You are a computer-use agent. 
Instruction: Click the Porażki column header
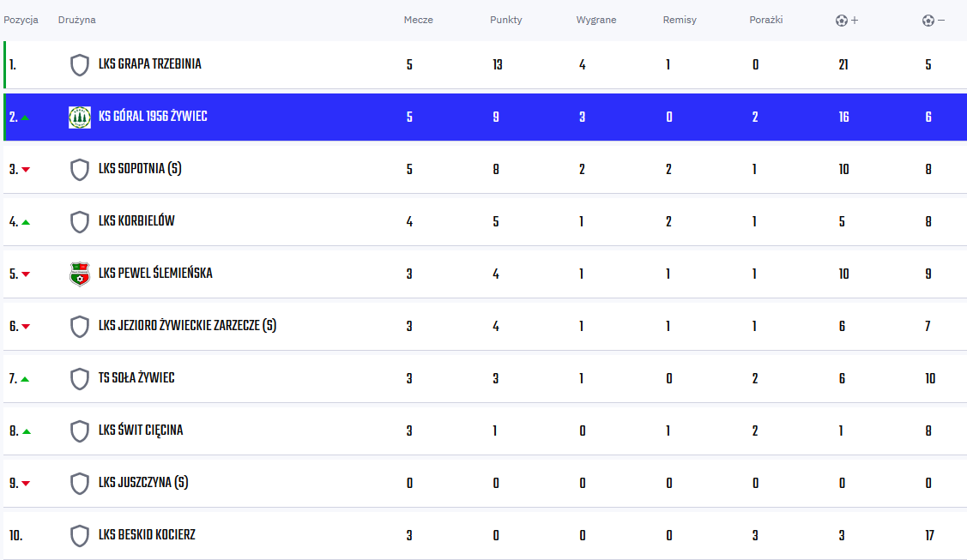tap(766, 20)
